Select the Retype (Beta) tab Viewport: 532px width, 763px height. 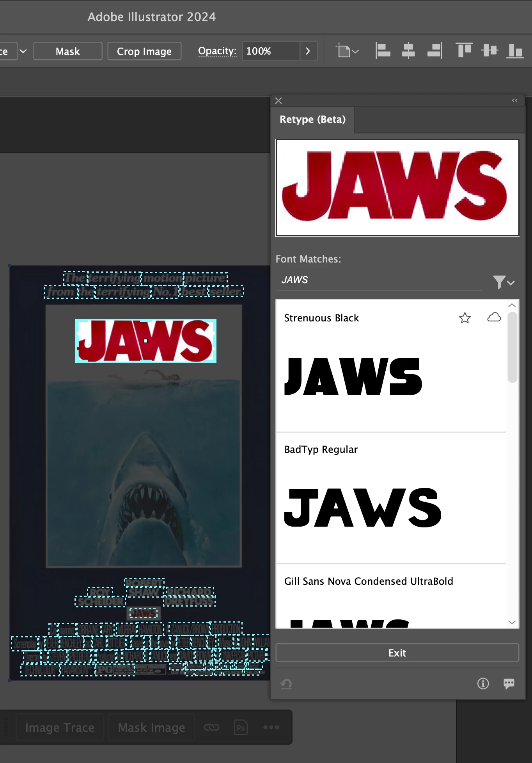point(313,119)
